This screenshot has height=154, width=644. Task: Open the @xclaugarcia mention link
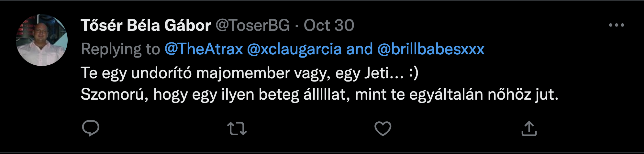[294, 49]
